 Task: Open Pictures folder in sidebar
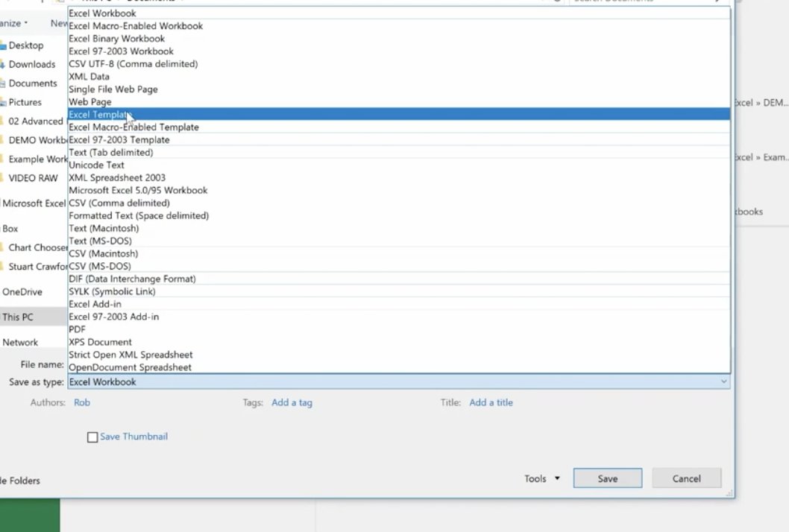click(x=25, y=102)
